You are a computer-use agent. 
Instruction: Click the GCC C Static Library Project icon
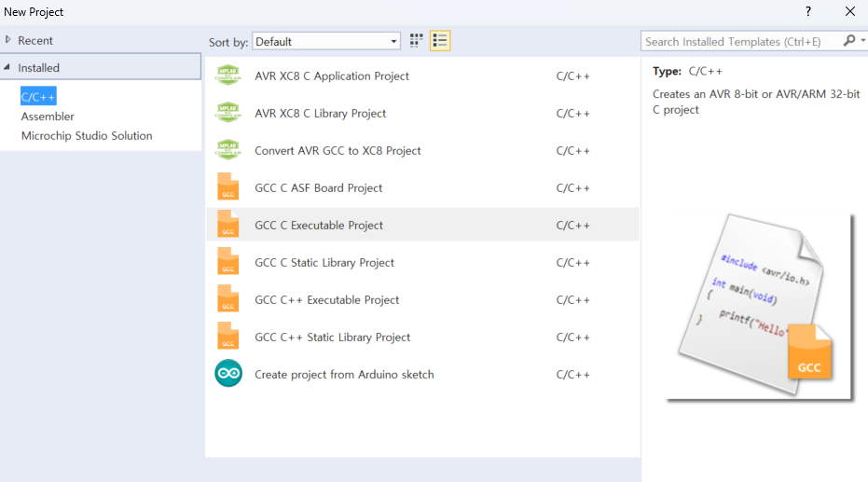[x=228, y=261]
